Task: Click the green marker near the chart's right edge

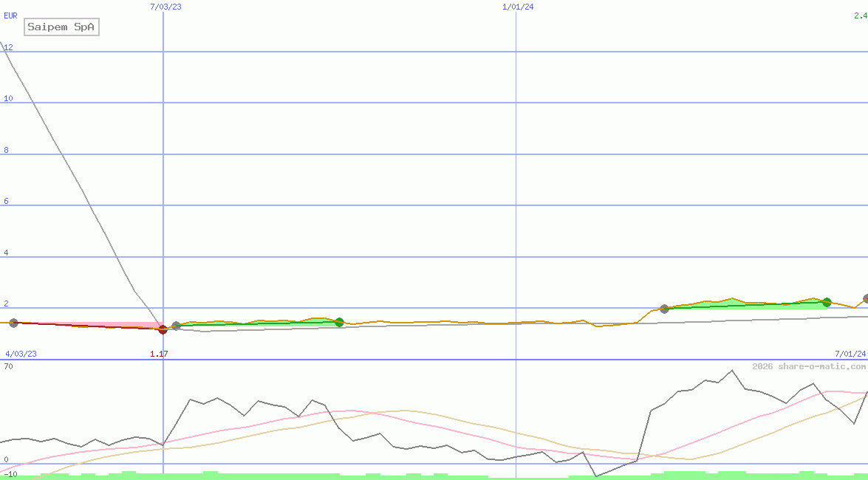Action: tap(827, 302)
